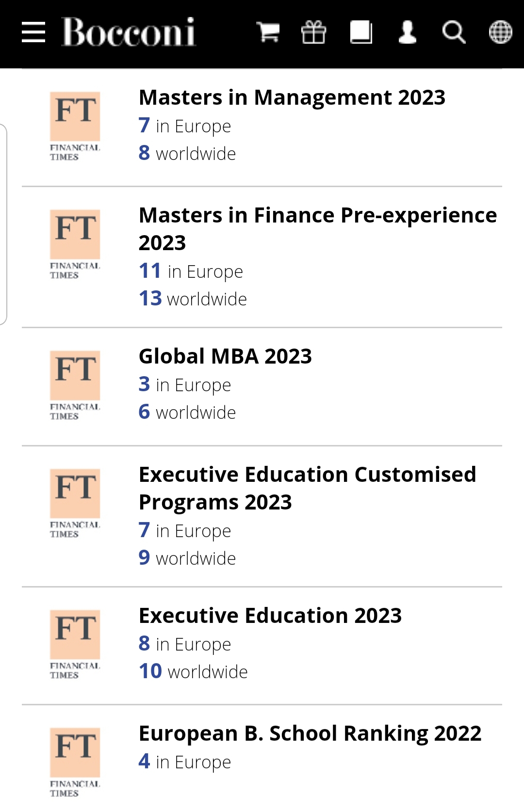Screen dimensions: 524x812
Task: Open the book icon in header
Action: coord(361,32)
